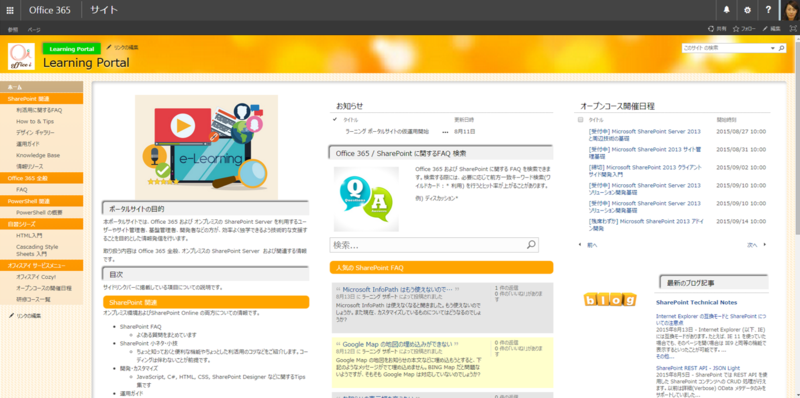This screenshot has height=398, width=800.
Task: Click the 編集 (edit) pencil in the ribbon
Action: [772, 29]
